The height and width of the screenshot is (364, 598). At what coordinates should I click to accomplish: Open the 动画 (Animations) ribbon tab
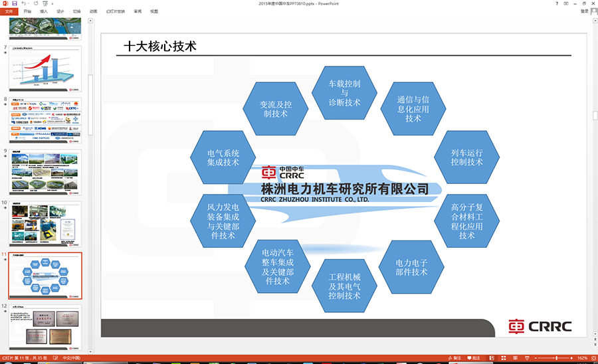pos(94,11)
